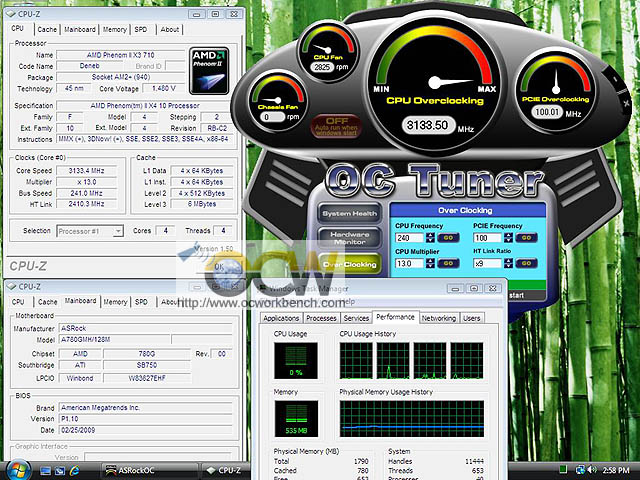The image size is (640, 480).
Task: Open Task Manager Processes tab
Action: [x=321, y=318]
